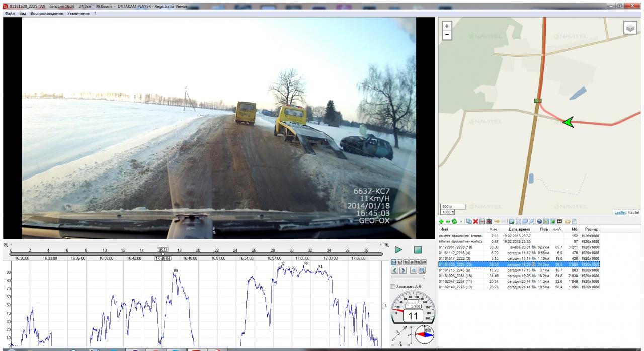644x351 pixels.
Task: Enable the Зациклить A-B checkbox
Action: (394, 287)
